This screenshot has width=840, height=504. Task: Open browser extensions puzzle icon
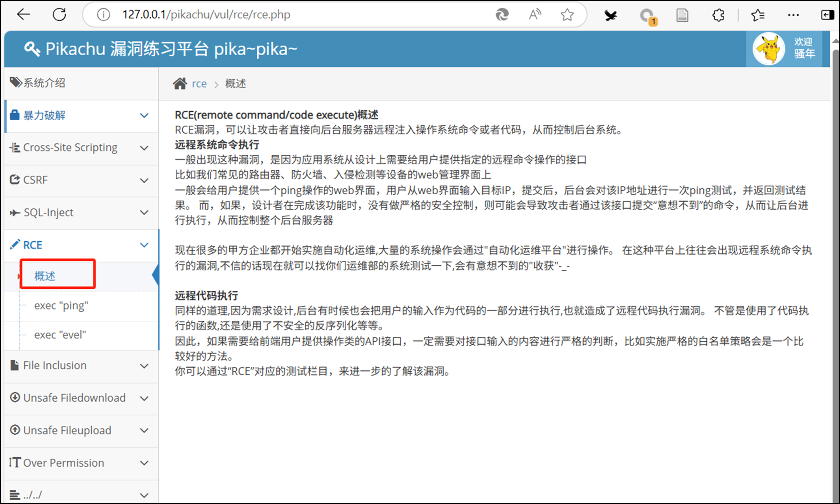[718, 15]
